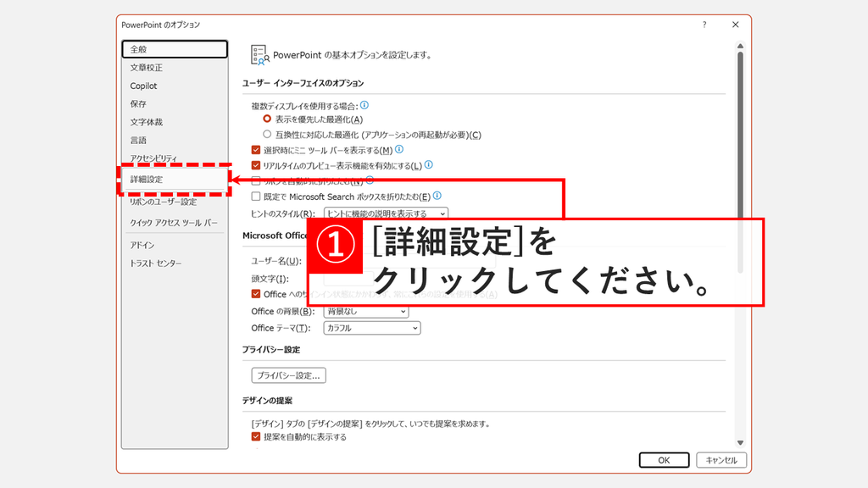Toggle 選択時にミニ ツール バーを表示する checkbox
This screenshot has width=868, height=488.
[x=256, y=150]
